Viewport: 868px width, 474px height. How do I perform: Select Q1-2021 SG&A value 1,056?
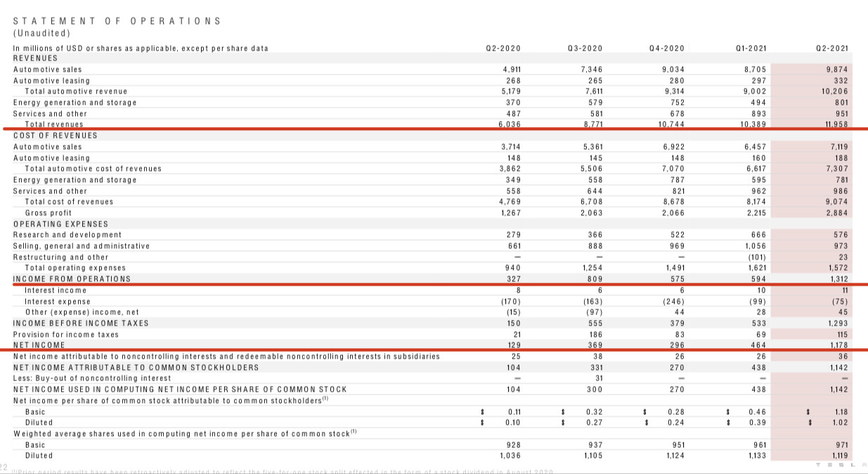(x=756, y=246)
